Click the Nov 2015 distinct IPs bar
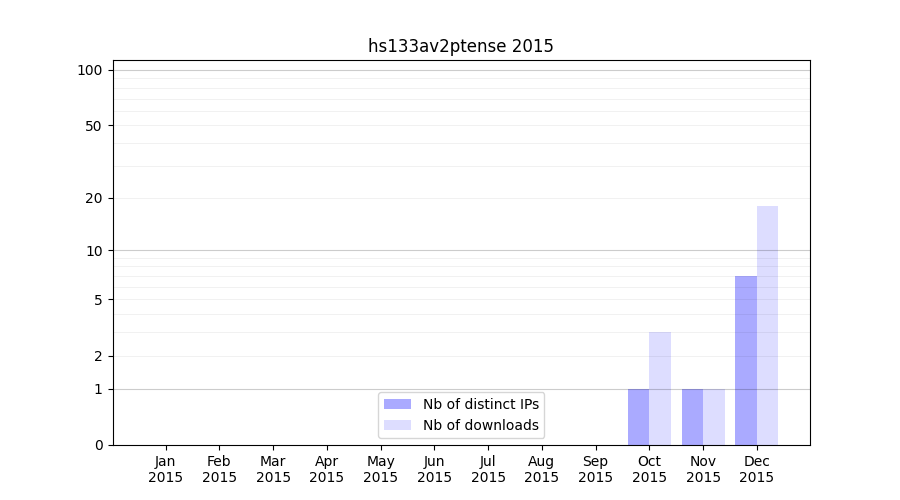 click(x=692, y=417)
